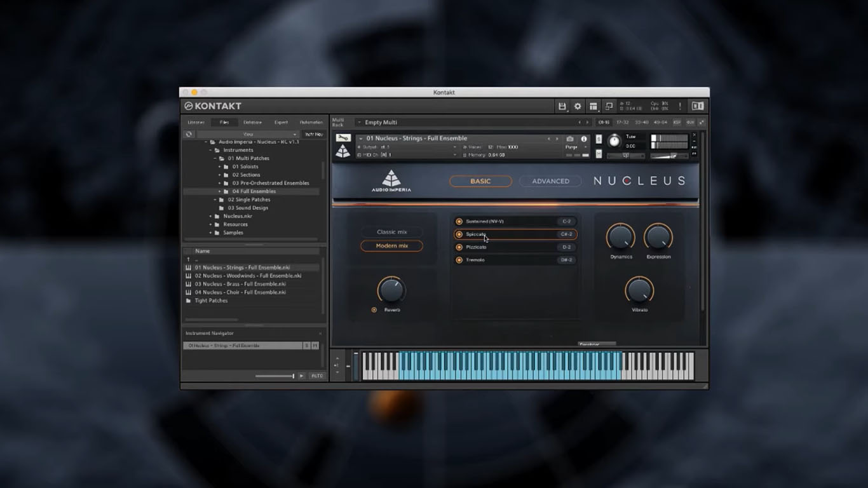
Task: Switch to the Automation tab
Action: coord(311,122)
